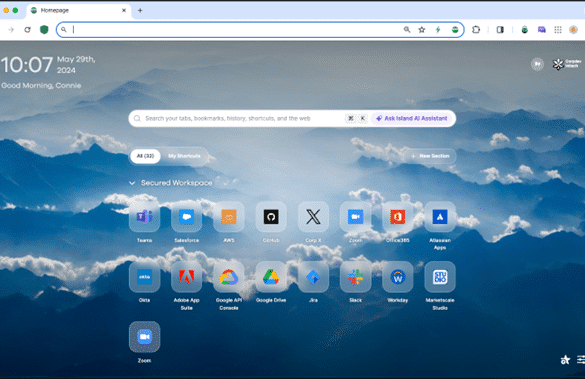Screen dimensions: 585x379
Task: Launch the Corp X shortcut
Action: [x=313, y=217]
